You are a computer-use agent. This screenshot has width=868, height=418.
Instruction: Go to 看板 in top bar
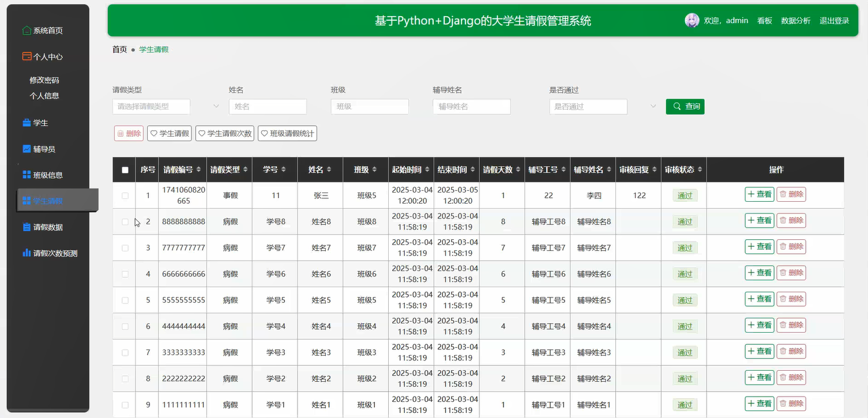tap(765, 20)
